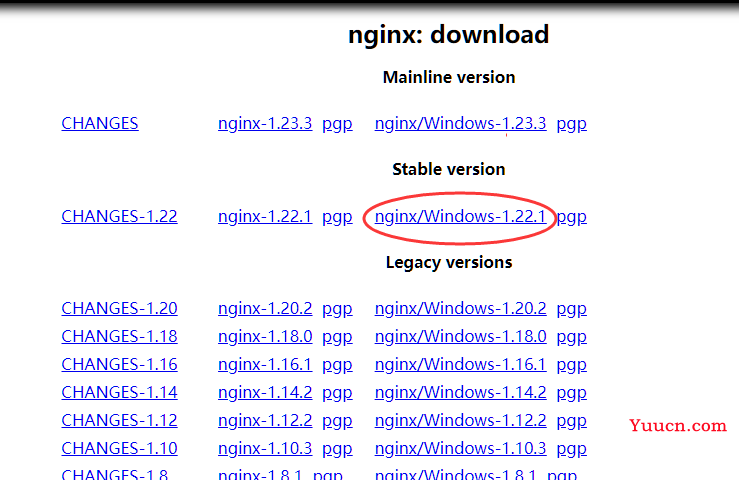Download nginx/Windows-1.23.3 mainline build
This screenshot has height=480, width=739.
(x=460, y=124)
